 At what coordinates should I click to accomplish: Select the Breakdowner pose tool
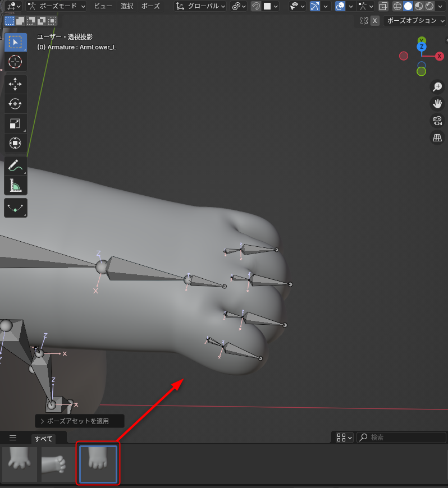coord(15,208)
